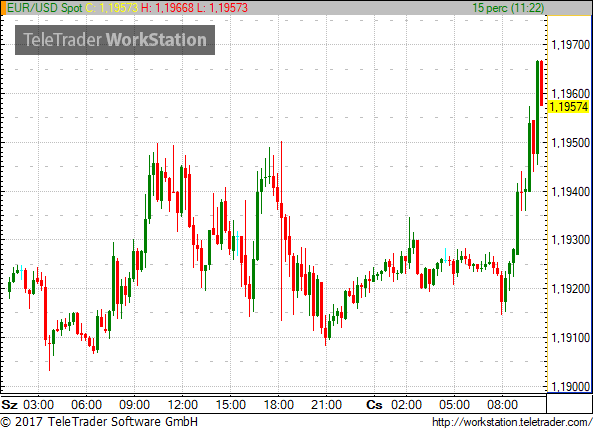
Task: Click the yellow 1,19574 current price label
Action: click(x=568, y=107)
